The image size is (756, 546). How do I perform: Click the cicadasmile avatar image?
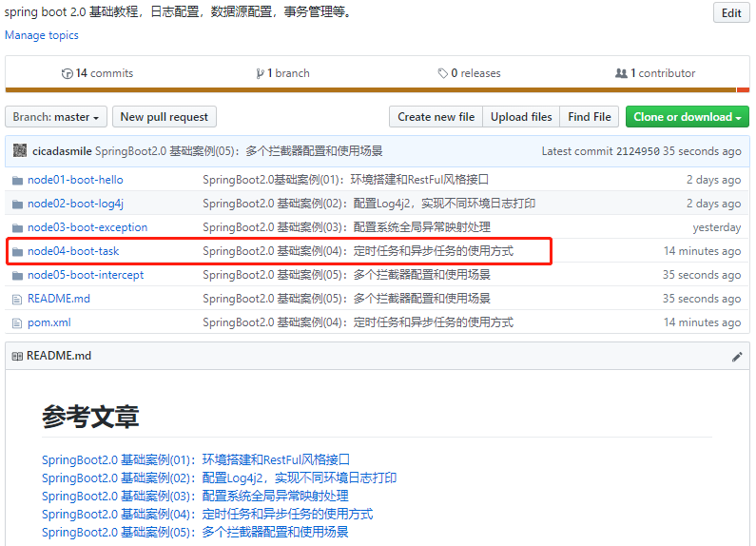coord(20,150)
